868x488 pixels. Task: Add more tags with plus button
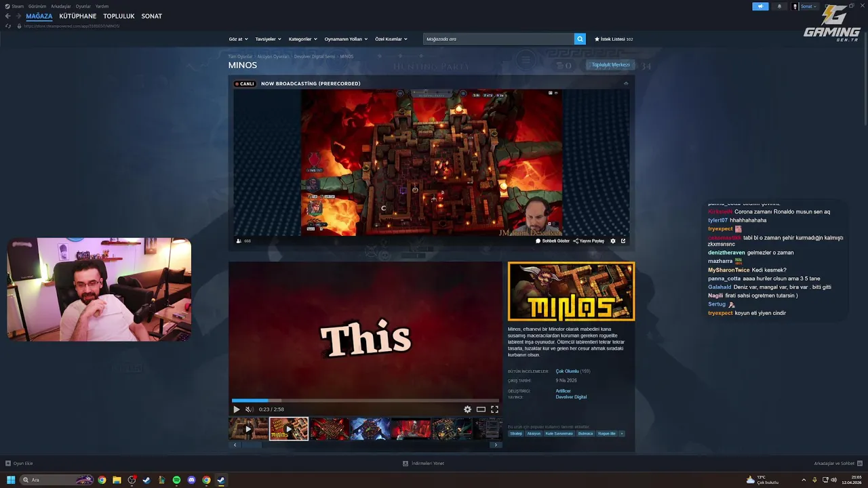[x=622, y=434]
